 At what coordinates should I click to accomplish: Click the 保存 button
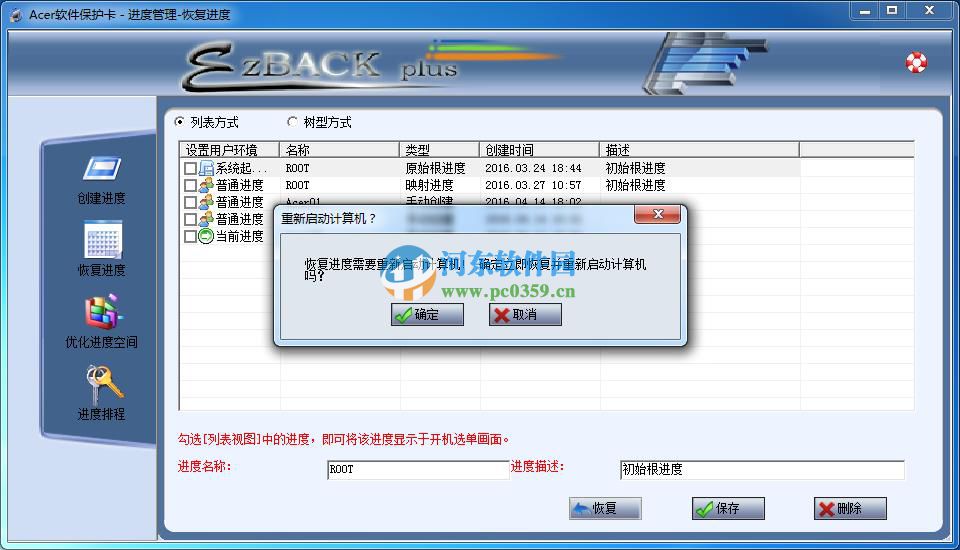(729, 508)
